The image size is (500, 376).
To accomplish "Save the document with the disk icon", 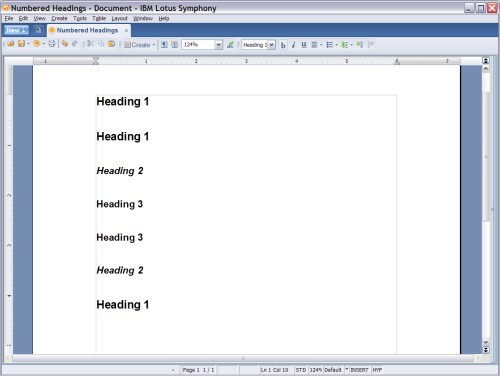I will click(x=21, y=44).
